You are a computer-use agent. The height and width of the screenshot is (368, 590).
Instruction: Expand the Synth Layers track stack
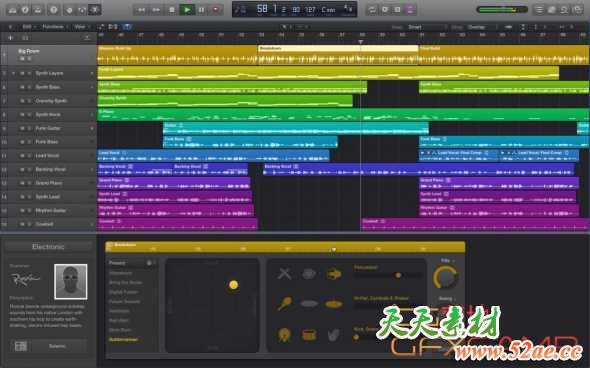14,73
